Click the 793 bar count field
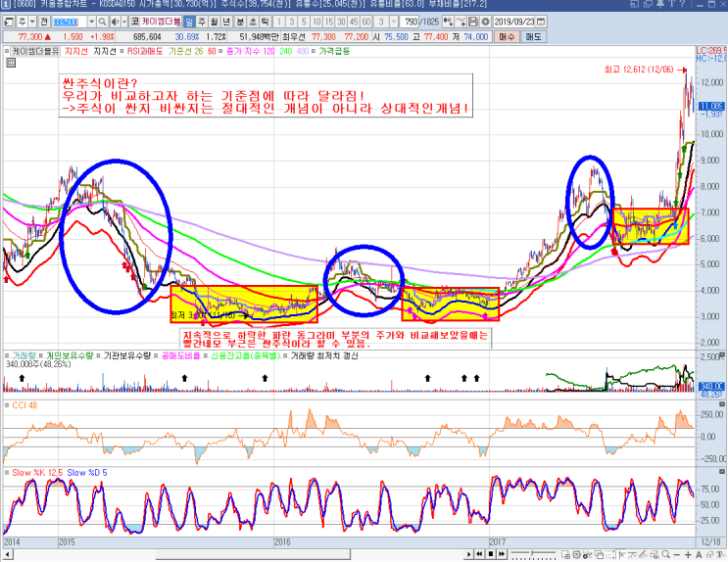The height and width of the screenshot is (562, 728). [x=411, y=22]
